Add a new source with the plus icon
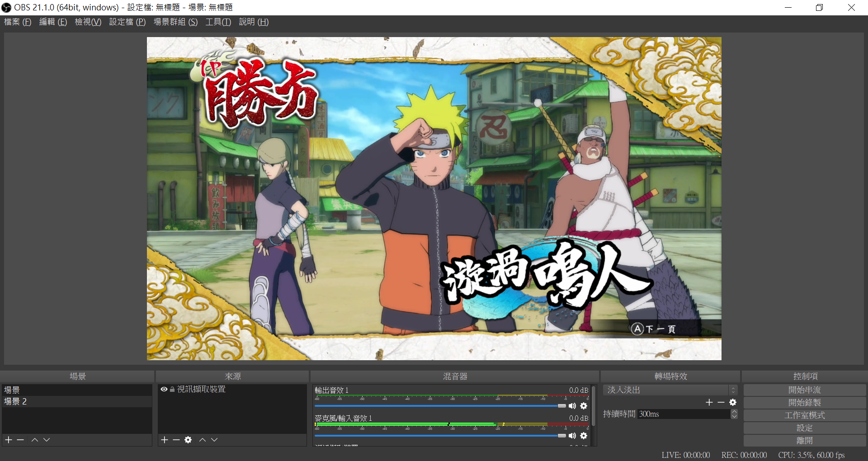This screenshot has height=461, width=868. click(x=165, y=440)
